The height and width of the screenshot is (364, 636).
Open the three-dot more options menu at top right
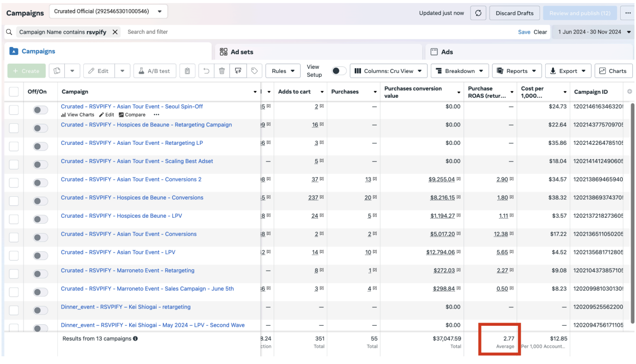(x=628, y=13)
